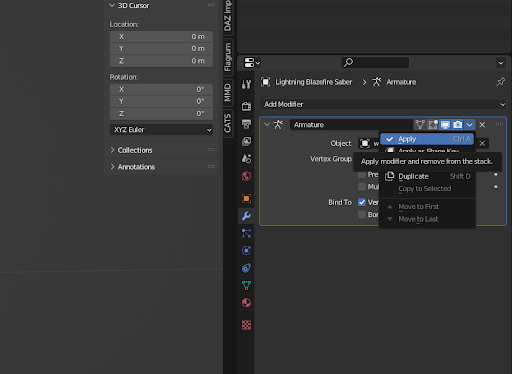Open the Object Data green triangle icon
Screen dimensions: 512x374
tap(246, 285)
